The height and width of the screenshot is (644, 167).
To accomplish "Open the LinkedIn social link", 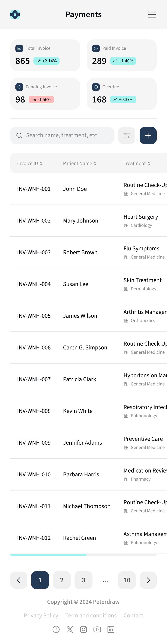I will point(111,629).
